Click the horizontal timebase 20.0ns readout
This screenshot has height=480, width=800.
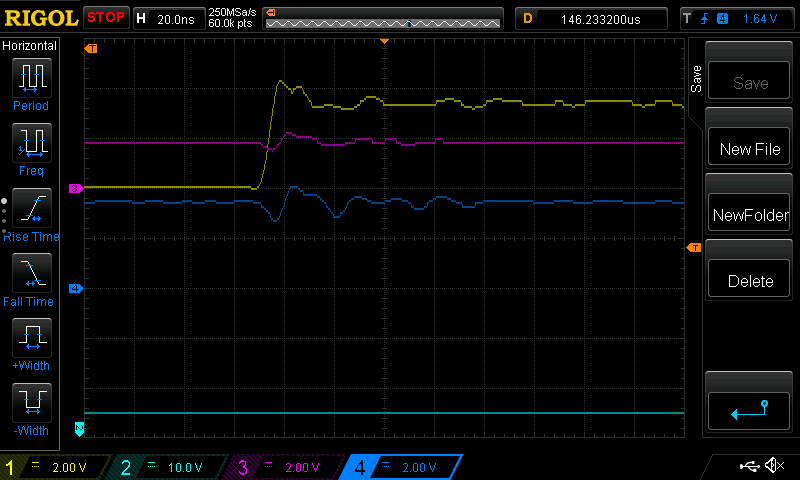coord(176,19)
